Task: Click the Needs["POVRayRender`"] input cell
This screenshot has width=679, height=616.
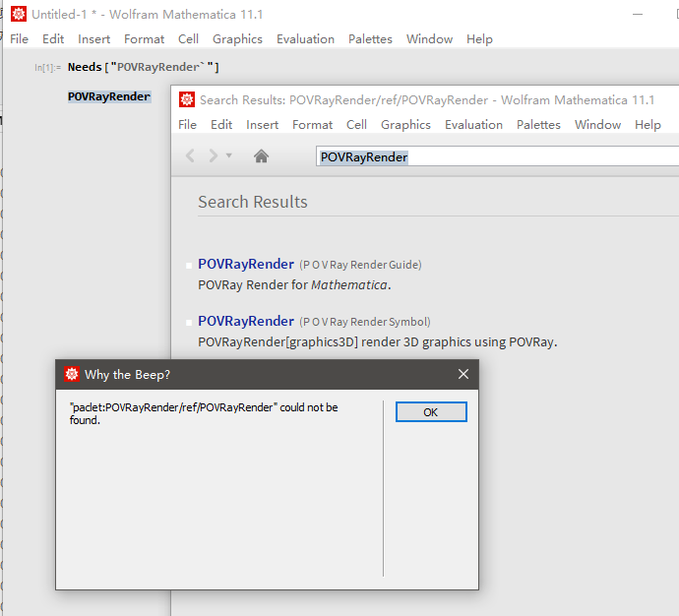Action: [x=143, y=67]
